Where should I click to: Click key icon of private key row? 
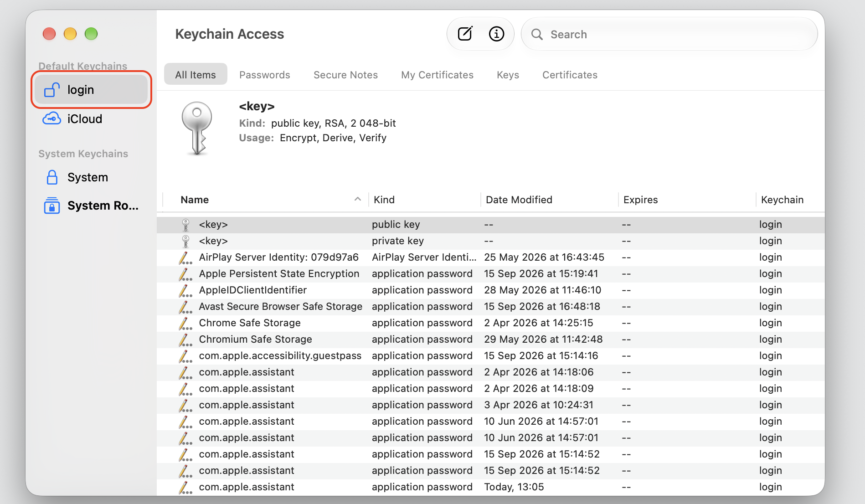click(185, 241)
